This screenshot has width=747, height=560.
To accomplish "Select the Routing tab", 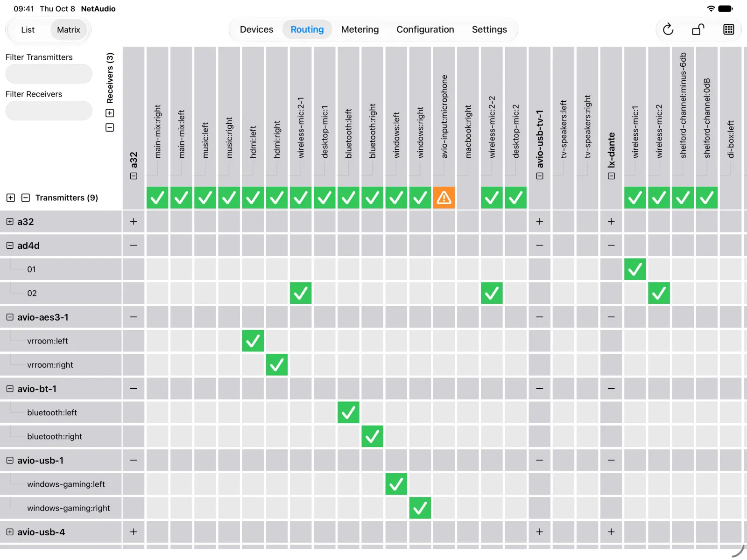I will click(x=307, y=29).
